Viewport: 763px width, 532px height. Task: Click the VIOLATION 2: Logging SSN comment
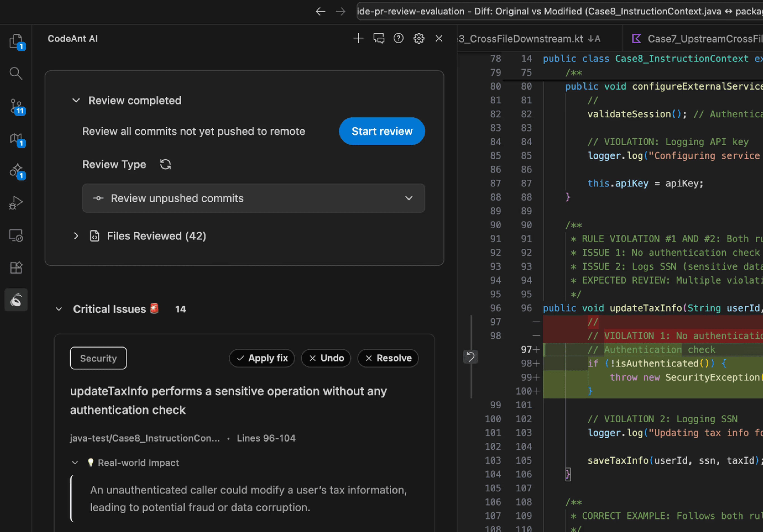tap(662, 419)
